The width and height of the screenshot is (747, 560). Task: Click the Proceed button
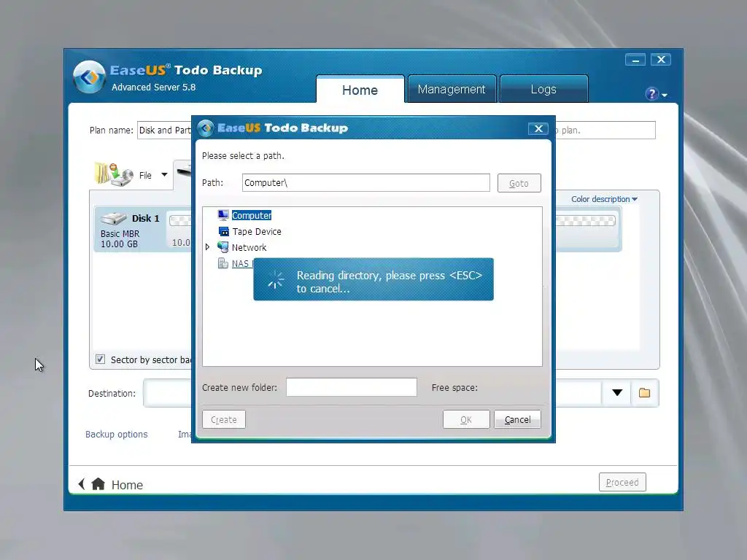click(622, 483)
